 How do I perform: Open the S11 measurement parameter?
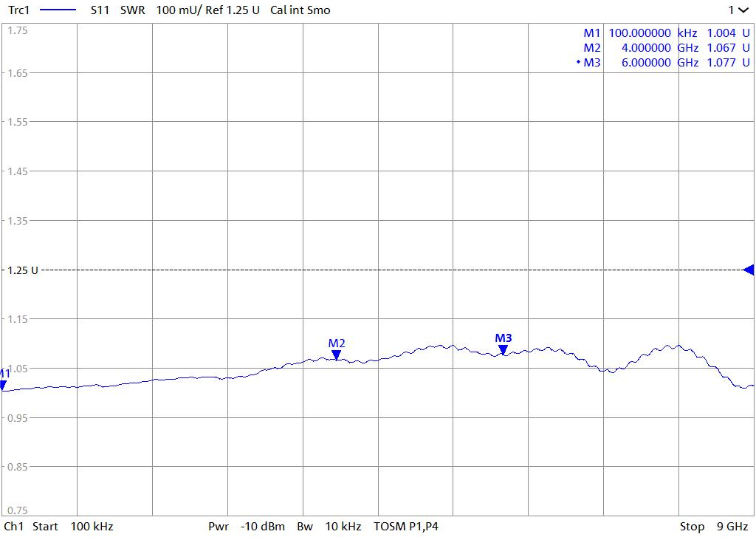click(100, 10)
